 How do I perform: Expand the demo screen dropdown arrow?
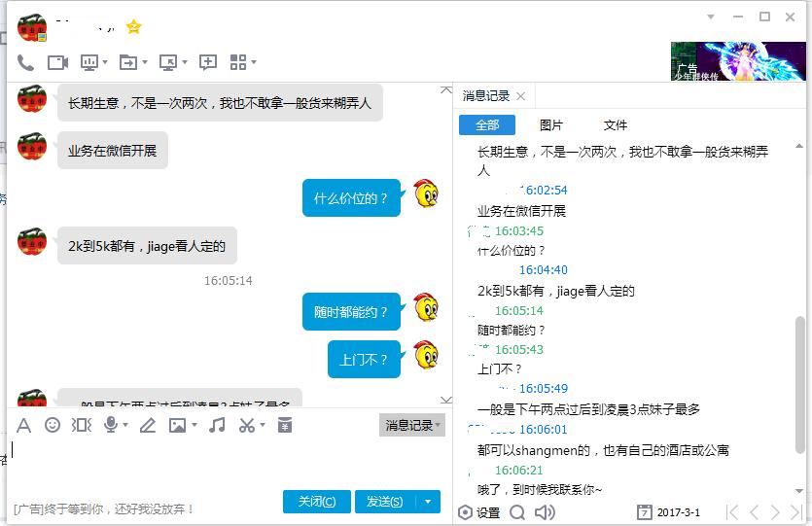tap(105, 62)
